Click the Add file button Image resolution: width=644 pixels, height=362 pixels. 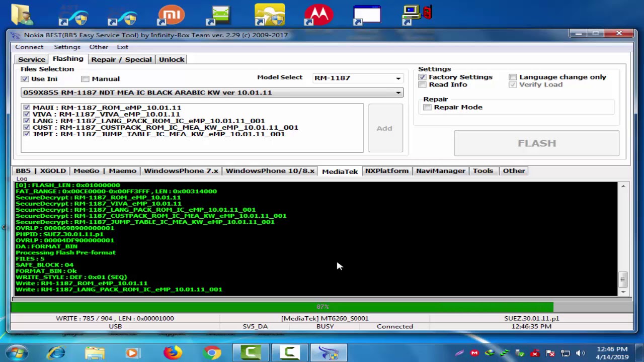tap(385, 128)
